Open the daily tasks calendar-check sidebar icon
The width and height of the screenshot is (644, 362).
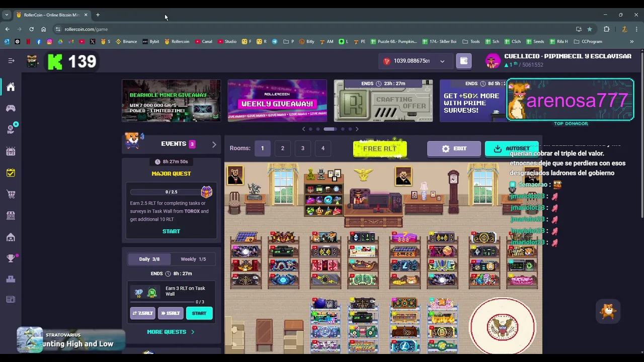(x=11, y=172)
